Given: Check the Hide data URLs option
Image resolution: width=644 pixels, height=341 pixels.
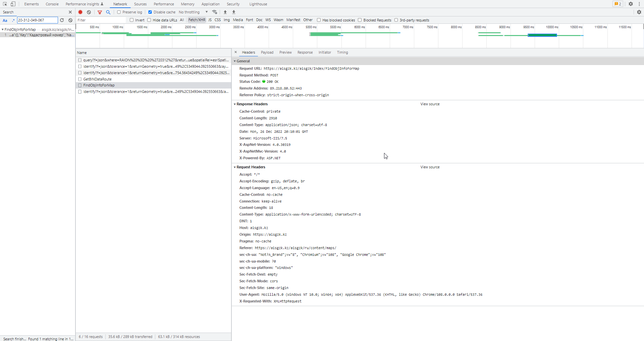Looking at the screenshot, I should coord(149,20).
